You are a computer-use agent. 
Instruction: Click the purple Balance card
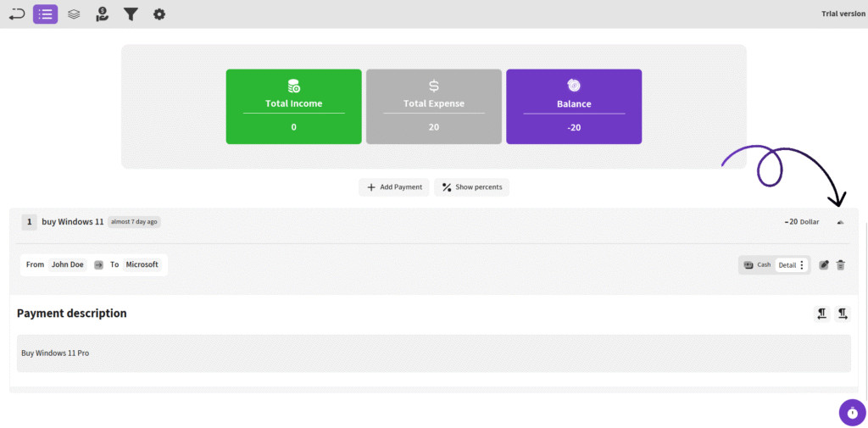574,107
